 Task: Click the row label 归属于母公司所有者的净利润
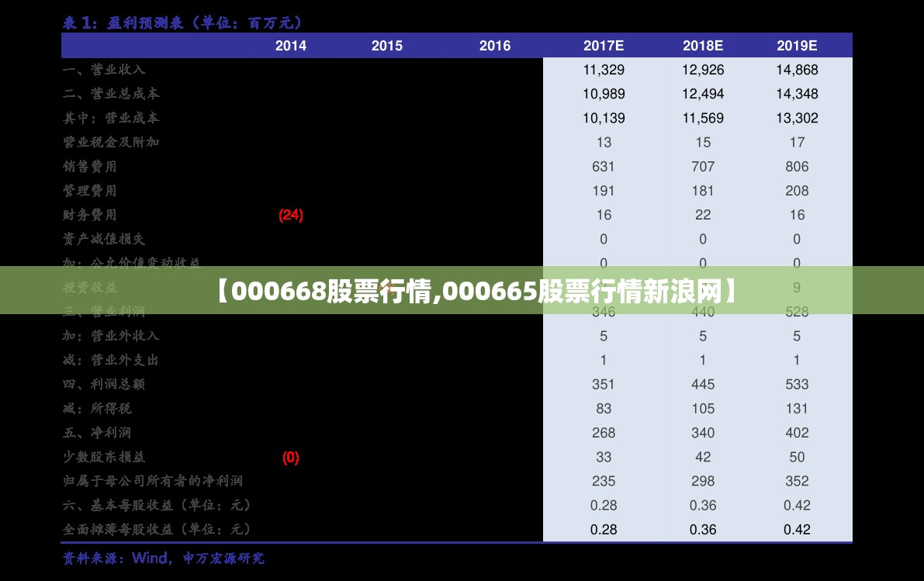click(x=153, y=480)
